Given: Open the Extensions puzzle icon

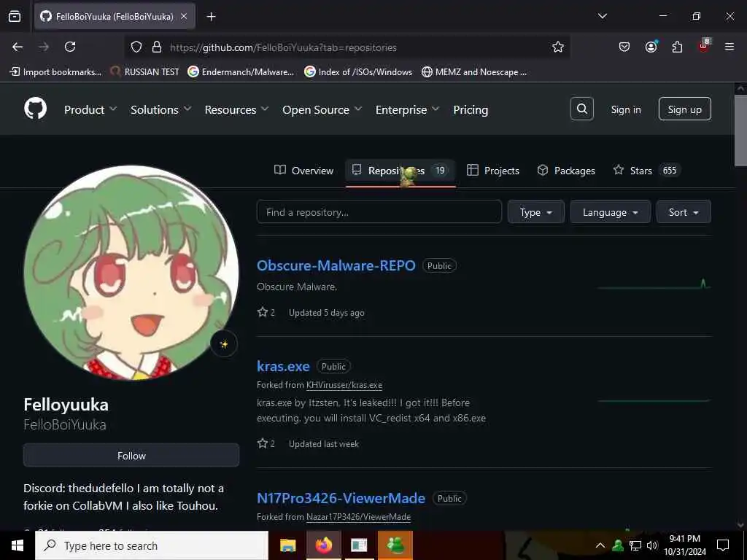Looking at the screenshot, I should 677,47.
